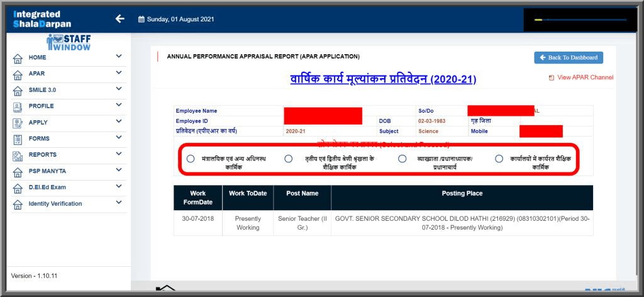Click the Subject value Science
Image resolution: width=644 pixels, height=297 pixels.
point(428,132)
